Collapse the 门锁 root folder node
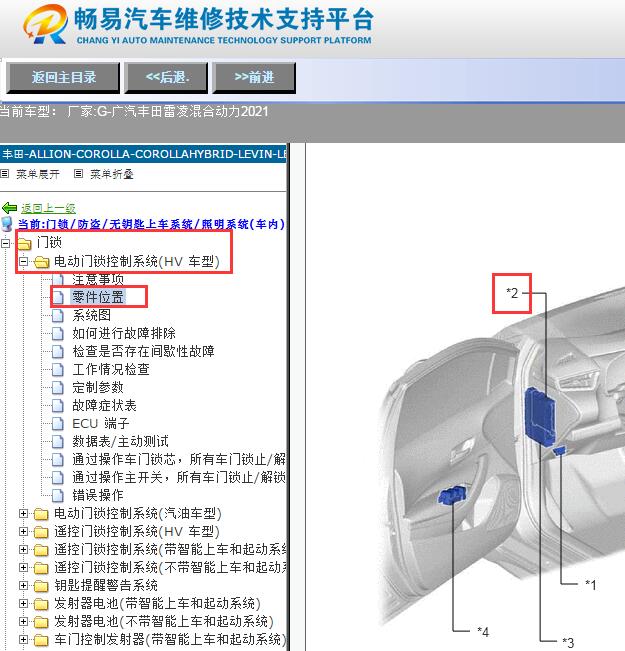 pyautogui.click(x=5, y=243)
